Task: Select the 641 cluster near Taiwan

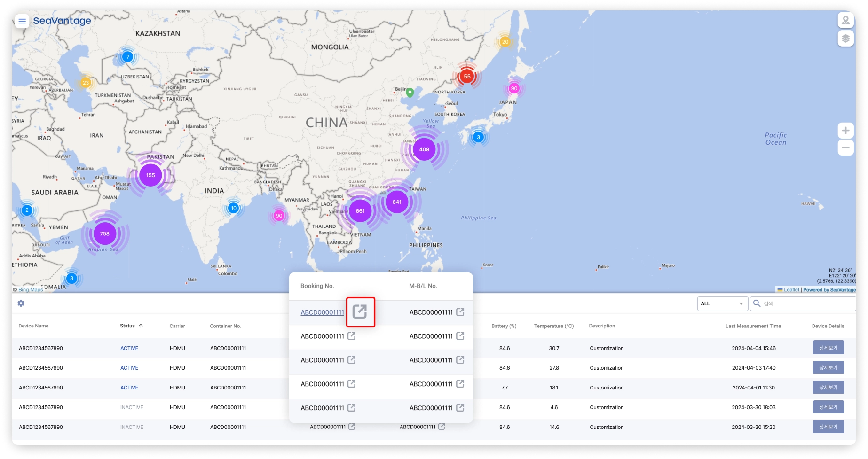Action: (x=397, y=202)
